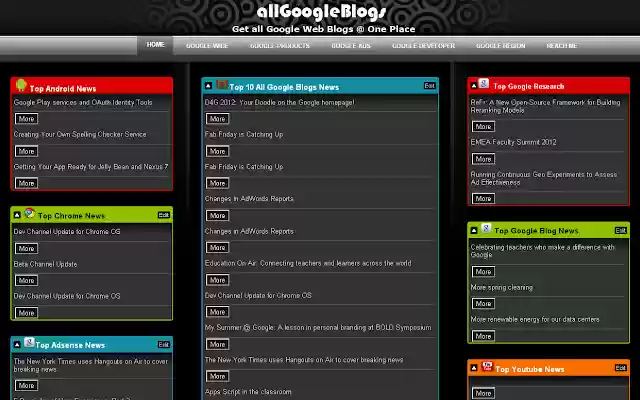The height and width of the screenshot is (400, 640).
Task: Click the allGoogleBlogs site logo
Action: [322, 12]
